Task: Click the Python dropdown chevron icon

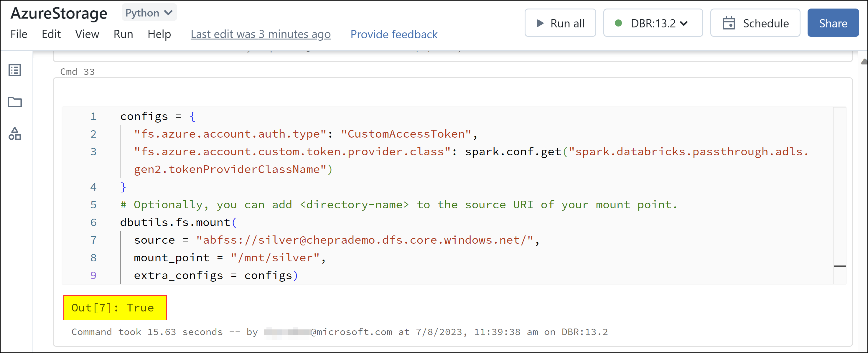Action: (x=168, y=12)
